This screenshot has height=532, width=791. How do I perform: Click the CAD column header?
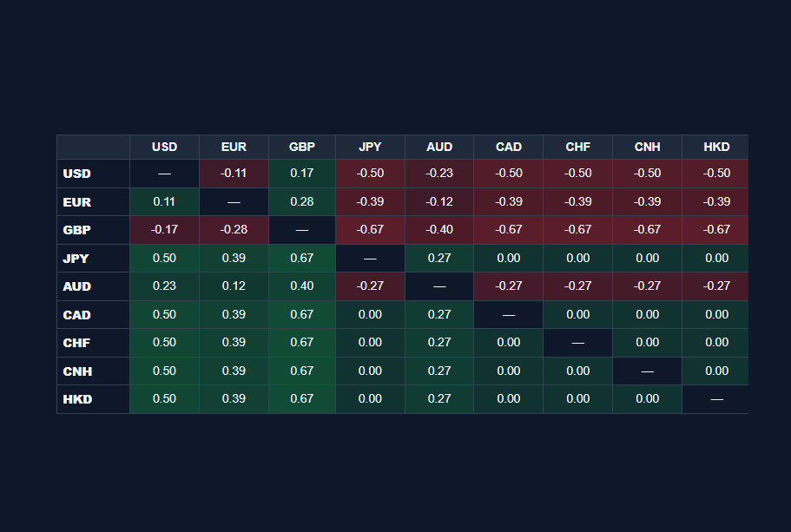point(509,148)
